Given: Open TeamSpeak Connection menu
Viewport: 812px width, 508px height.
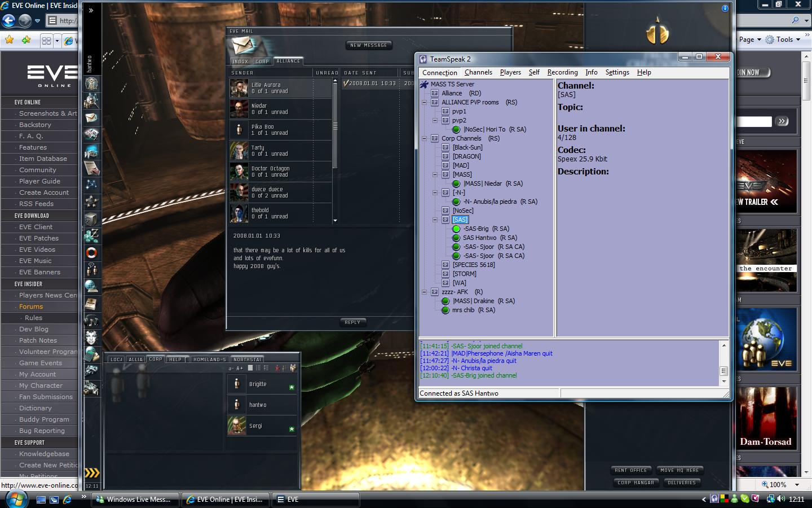Looking at the screenshot, I should pyautogui.click(x=440, y=73).
